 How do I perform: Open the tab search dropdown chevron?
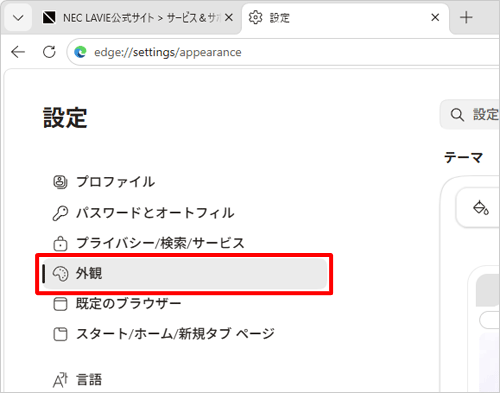click(18, 18)
